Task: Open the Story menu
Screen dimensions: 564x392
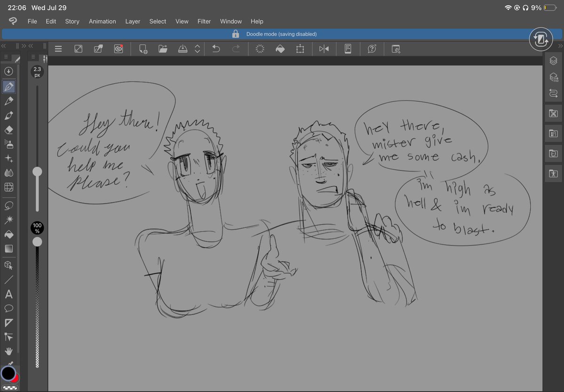Action: [72, 21]
